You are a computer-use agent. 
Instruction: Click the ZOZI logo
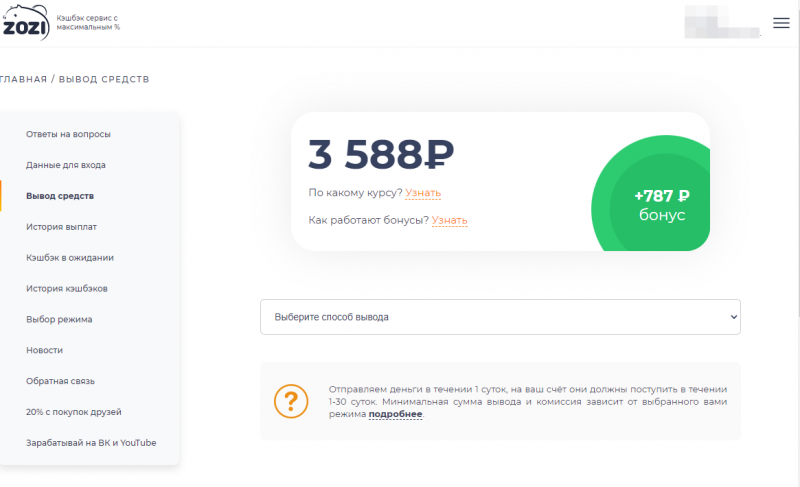24,22
